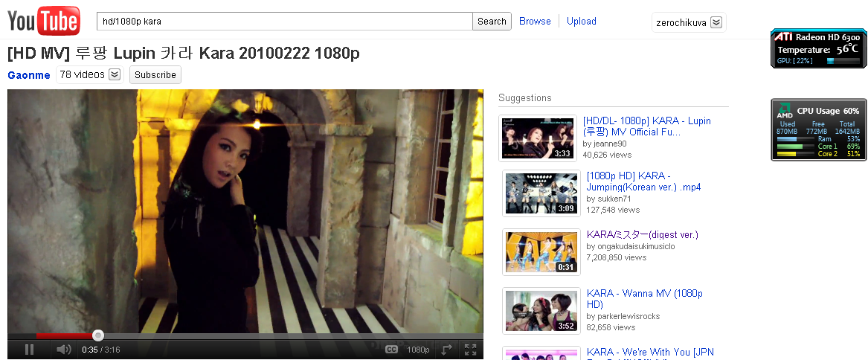Open the 1080p quality menu
The image size is (868, 360).
click(x=418, y=350)
